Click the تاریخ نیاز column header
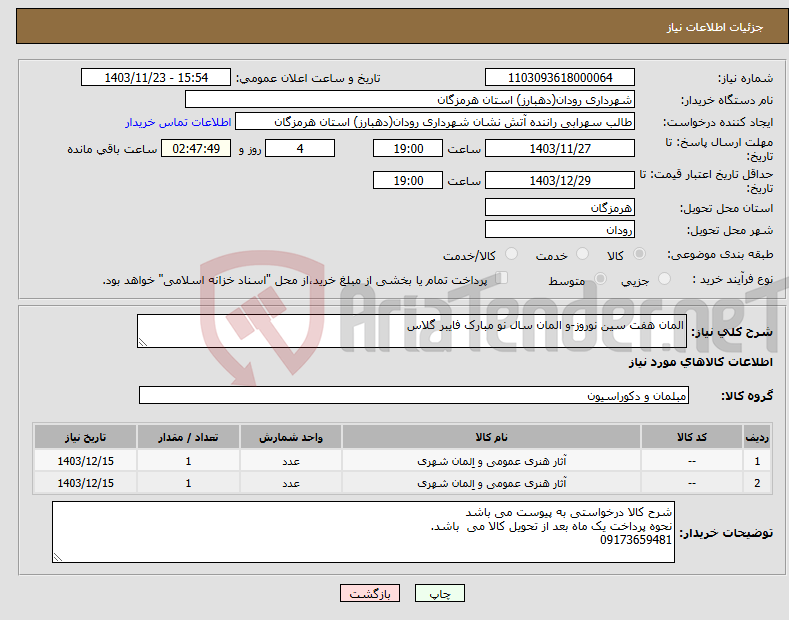Screen dimensions: 789x620 (86, 437)
